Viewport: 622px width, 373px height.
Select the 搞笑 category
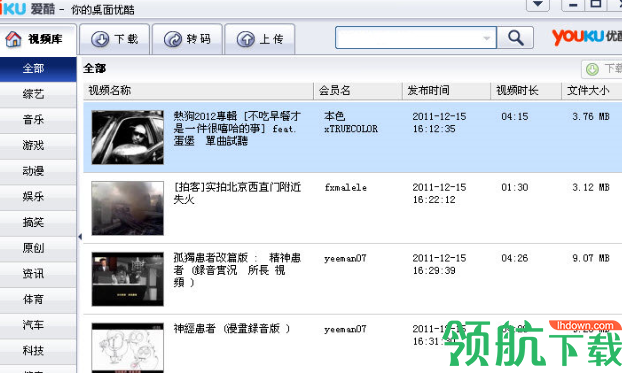pos(38,223)
